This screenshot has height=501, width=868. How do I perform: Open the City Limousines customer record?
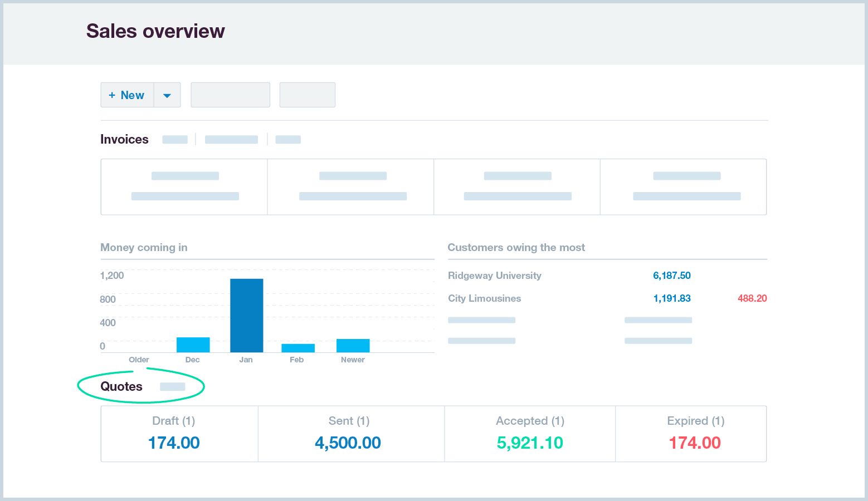point(484,298)
